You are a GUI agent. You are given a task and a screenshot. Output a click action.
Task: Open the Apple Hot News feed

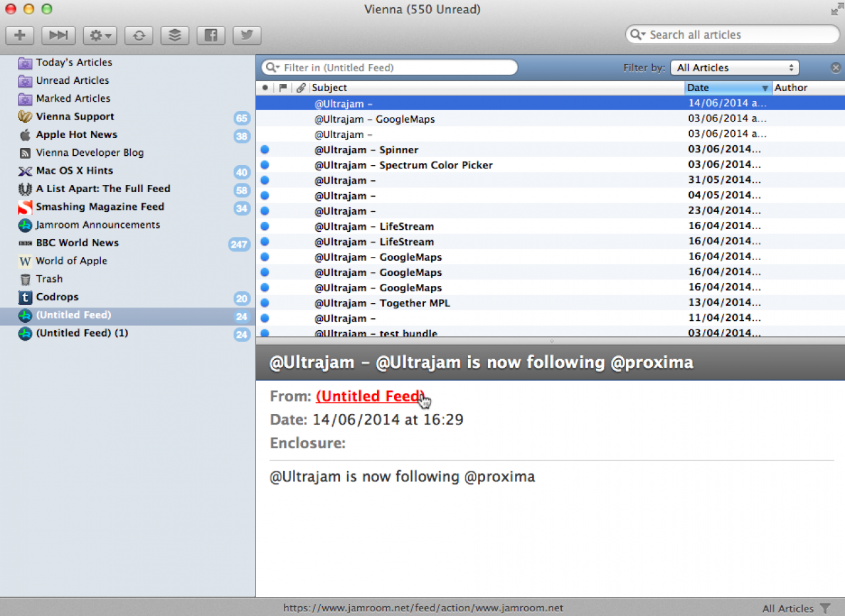coord(77,135)
